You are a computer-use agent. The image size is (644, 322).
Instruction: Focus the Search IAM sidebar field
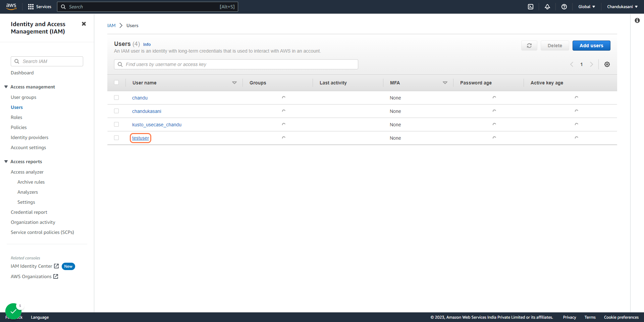[x=47, y=61]
